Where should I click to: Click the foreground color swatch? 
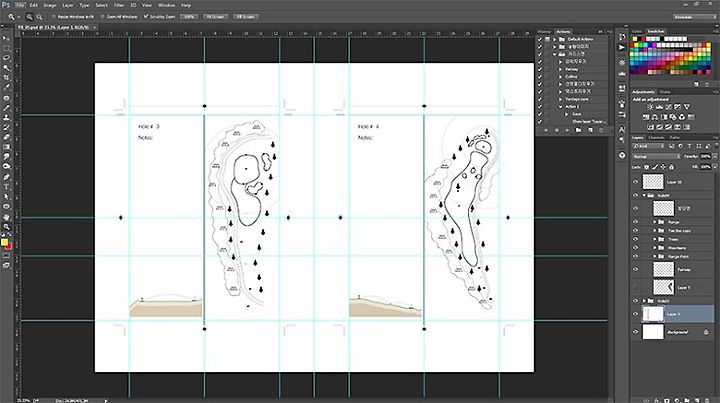(x=4, y=242)
